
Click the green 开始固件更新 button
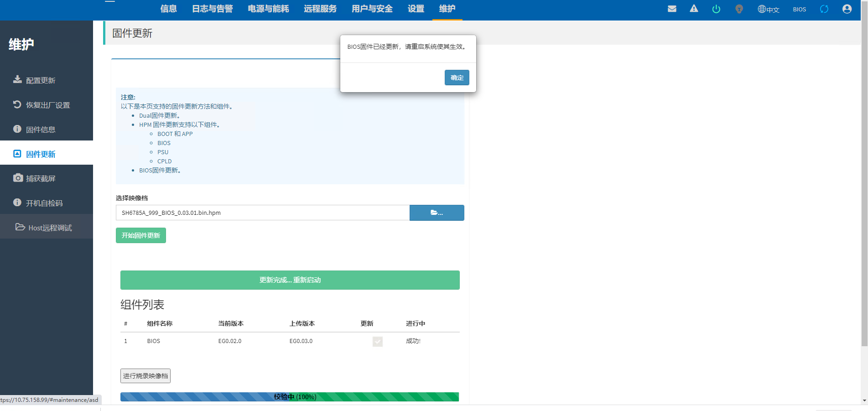click(x=140, y=235)
